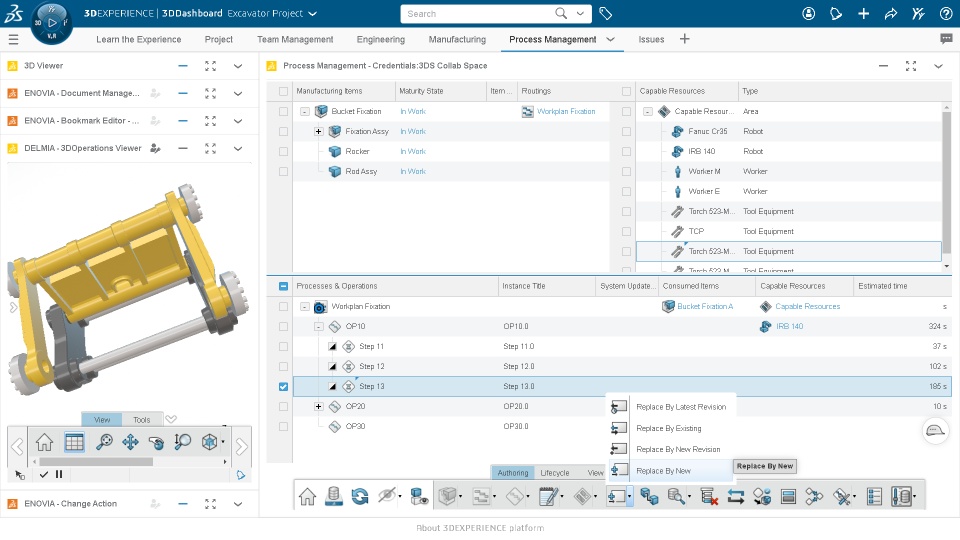
Task: Select the pan arrows tool in 3D viewer
Action: point(130,442)
